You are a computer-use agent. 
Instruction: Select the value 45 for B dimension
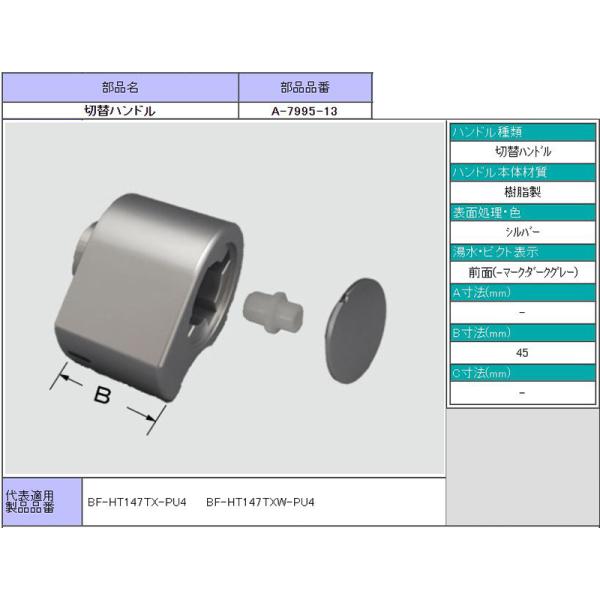[523, 352]
